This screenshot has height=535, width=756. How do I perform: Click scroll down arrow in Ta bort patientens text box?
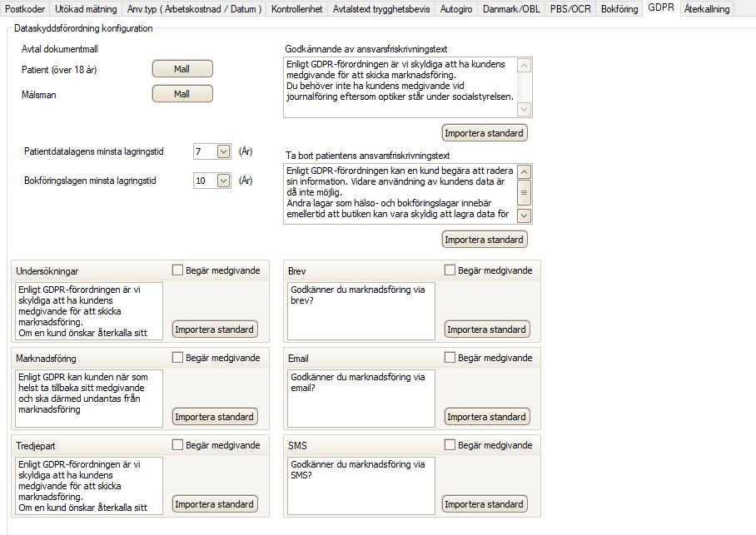[x=524, y=215]
